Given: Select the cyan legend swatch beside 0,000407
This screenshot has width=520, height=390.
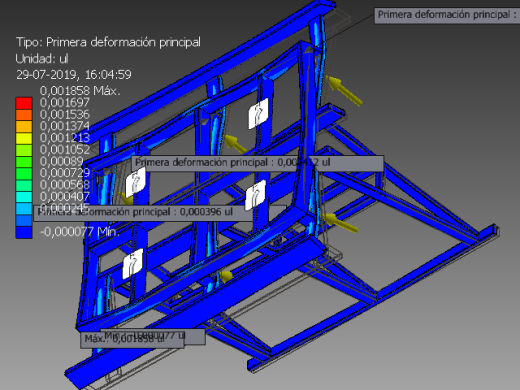Looking at the screenshot, I should coord(24,197).
